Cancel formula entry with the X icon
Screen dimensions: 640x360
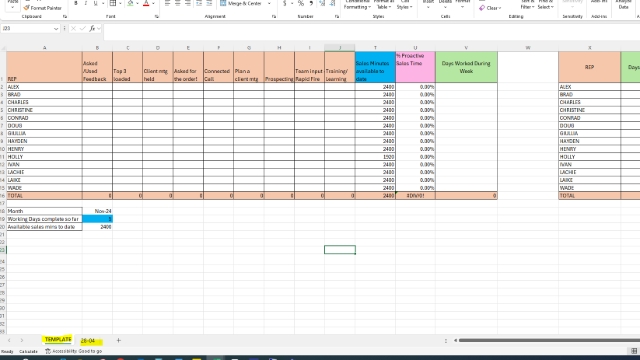(x=73, y=28)
